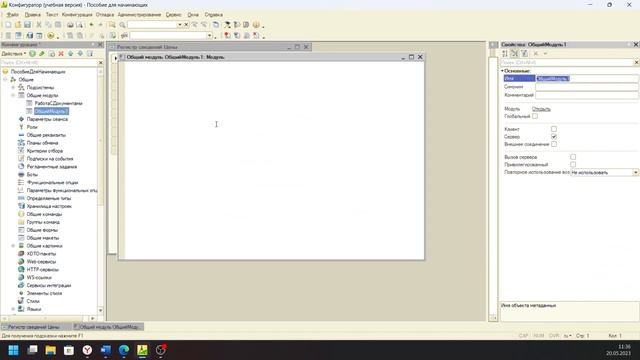Open the dropdown in the second toolbar row
Viewport: 640px width, 360px height.
[209, 36]
